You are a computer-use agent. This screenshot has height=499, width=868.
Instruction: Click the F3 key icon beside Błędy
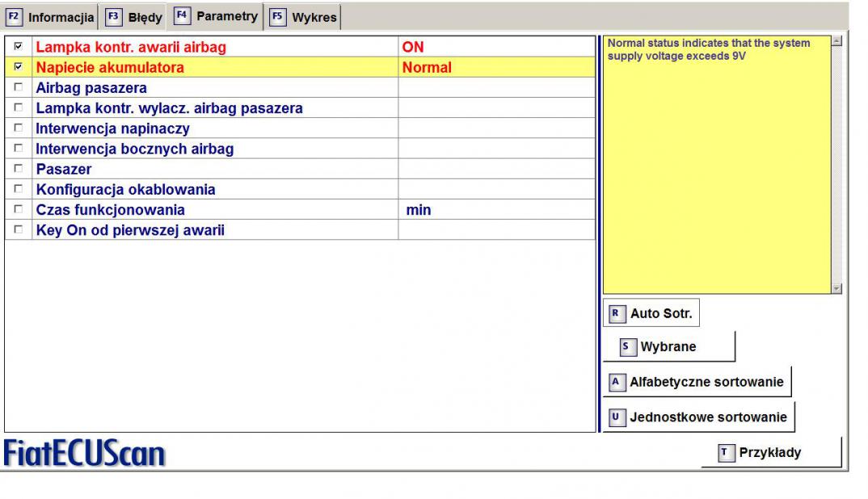(x=113, y=17)
